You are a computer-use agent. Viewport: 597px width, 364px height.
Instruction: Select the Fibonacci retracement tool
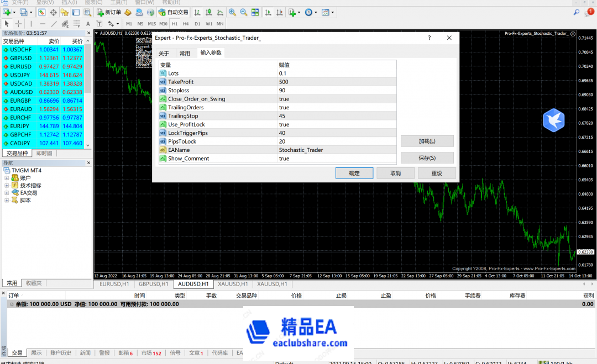tap(76, 24)
